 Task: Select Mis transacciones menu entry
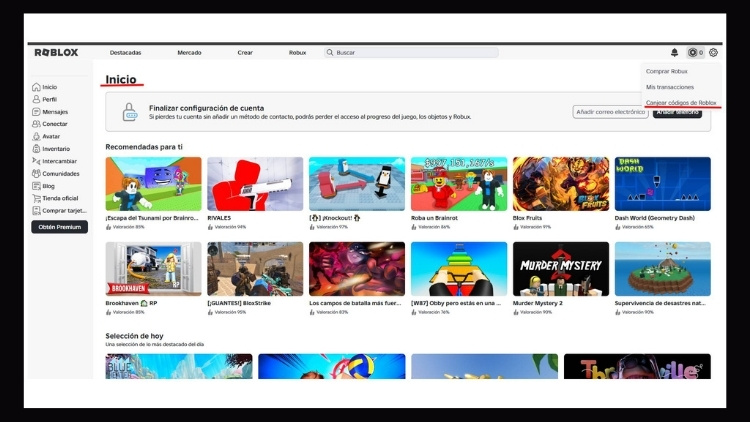click(x=669, y=87)
